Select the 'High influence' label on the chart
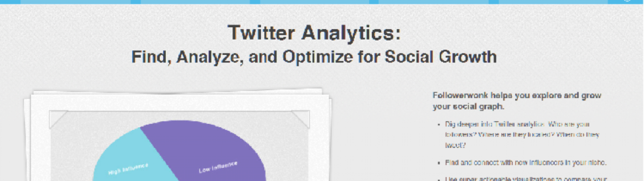 tap(128, 169)
